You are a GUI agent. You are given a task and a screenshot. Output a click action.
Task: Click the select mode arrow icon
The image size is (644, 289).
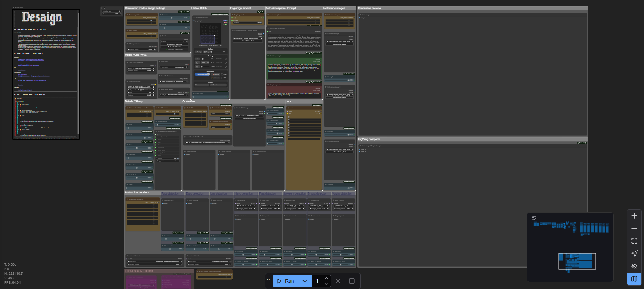coord(634,253)
